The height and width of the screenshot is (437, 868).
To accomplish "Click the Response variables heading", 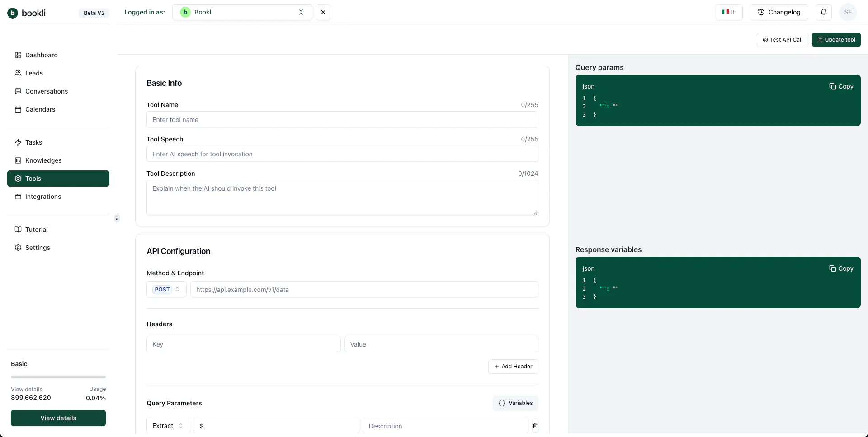I will (x=609, y=249).
